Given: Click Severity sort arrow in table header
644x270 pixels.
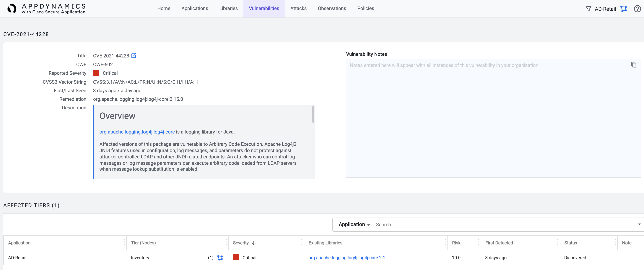Looking at the screenshot, I should (x=254, y=243).
